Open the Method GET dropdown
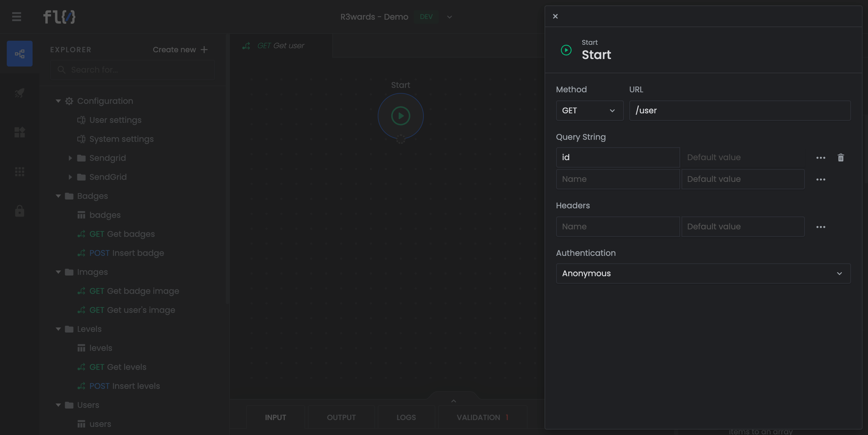Viewport: 868px width, 435px height. point(590,111)
